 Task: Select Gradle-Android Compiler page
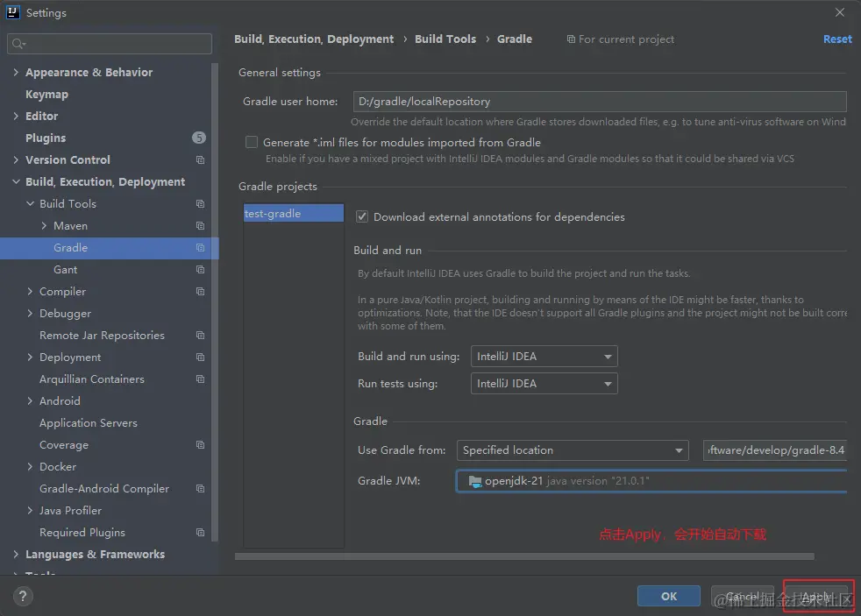(x=104, y=489)
